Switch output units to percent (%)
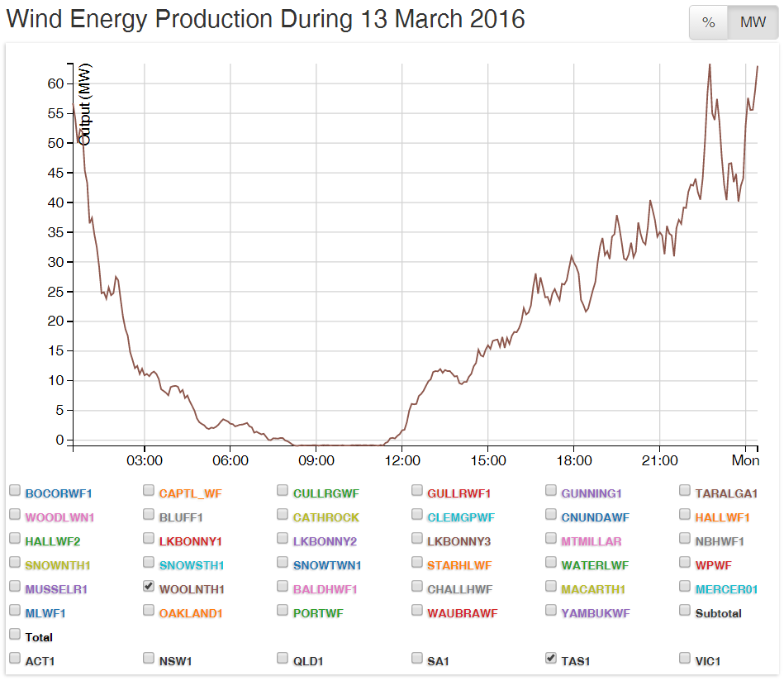This screenshot has width=784, height=681. click(x=708, y=22)
